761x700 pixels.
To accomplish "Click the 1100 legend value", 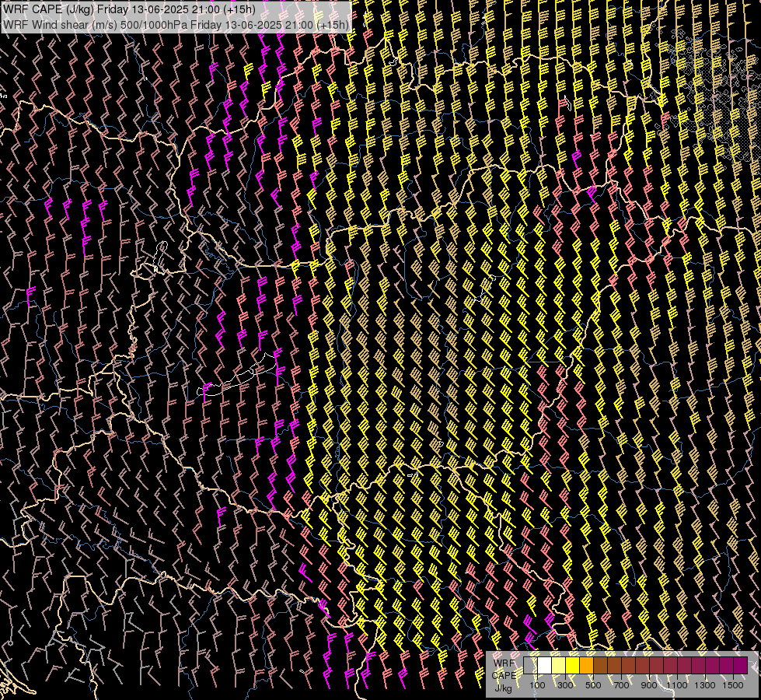I will [677, 685].
